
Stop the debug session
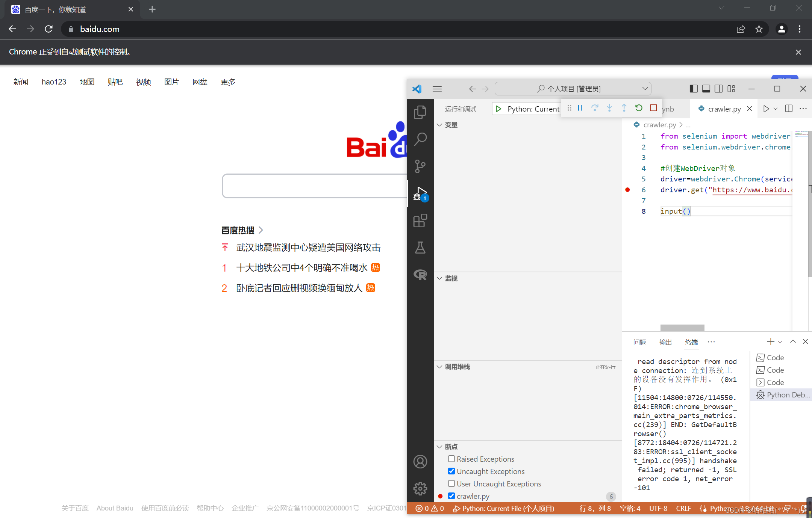(x=653, y=108)
